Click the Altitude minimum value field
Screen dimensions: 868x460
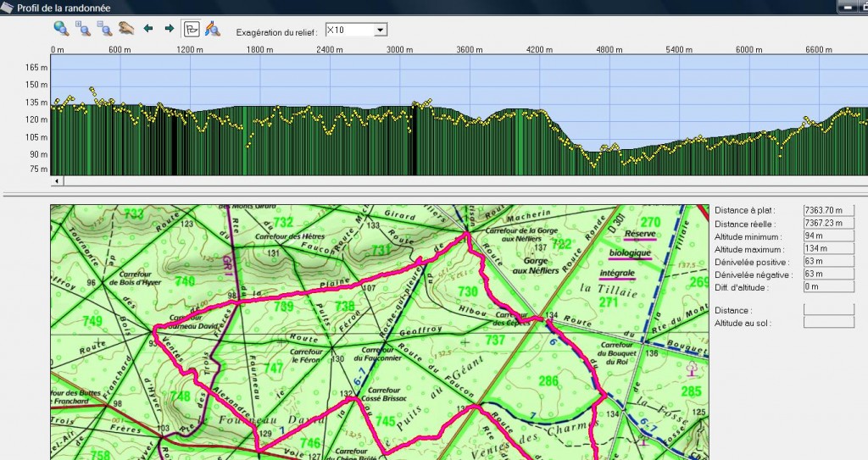click(x=828, y=236)
